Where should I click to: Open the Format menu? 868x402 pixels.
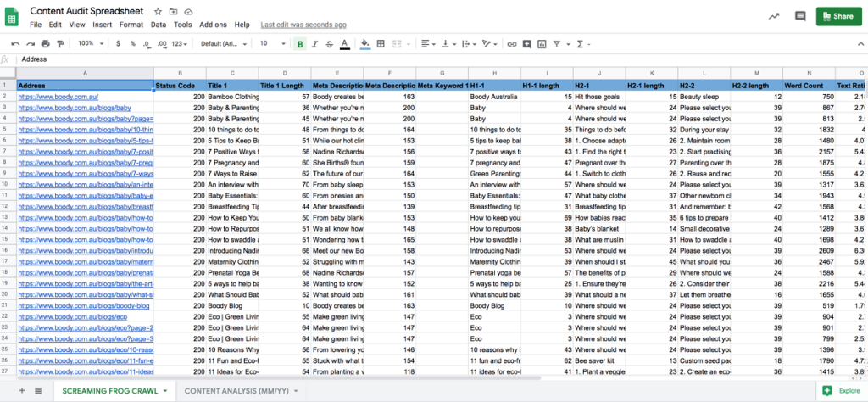pos(131,25)
